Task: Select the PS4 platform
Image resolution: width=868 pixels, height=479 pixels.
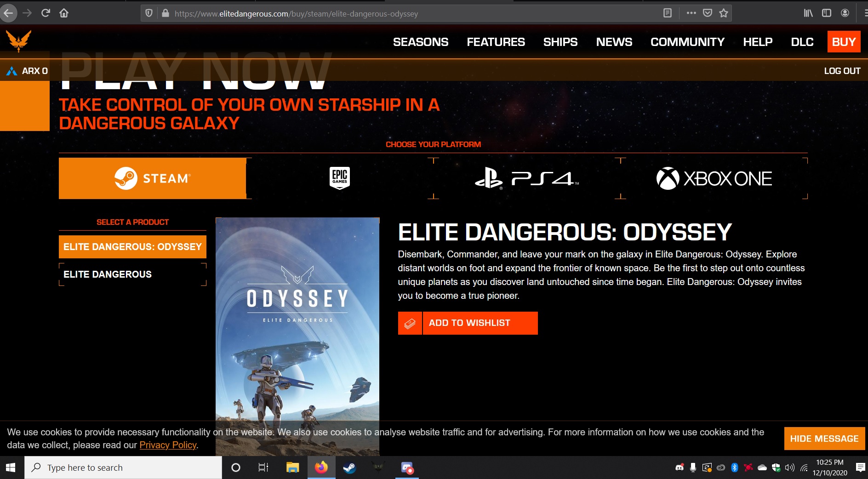Action: point(527,178)
